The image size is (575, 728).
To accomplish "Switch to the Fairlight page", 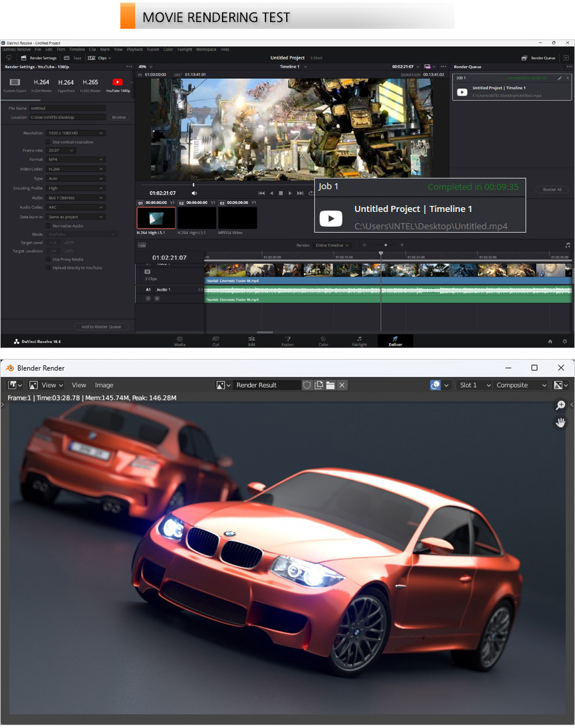I will point(360,341).
